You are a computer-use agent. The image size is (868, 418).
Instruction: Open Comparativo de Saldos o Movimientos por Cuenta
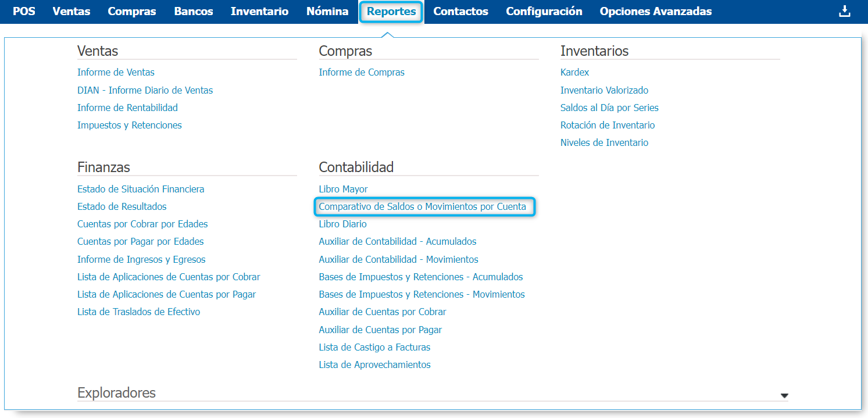[x=422, y=206]
